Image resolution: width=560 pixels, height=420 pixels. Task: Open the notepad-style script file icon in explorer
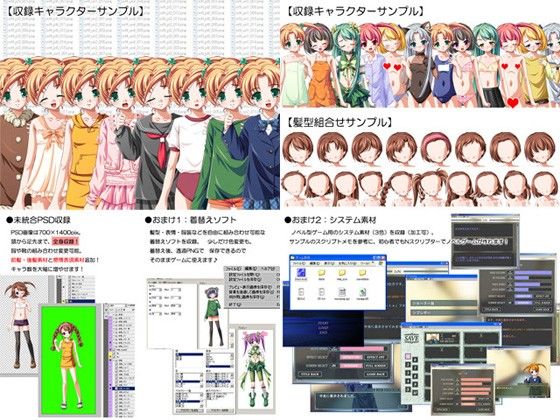tap(342, 293)
